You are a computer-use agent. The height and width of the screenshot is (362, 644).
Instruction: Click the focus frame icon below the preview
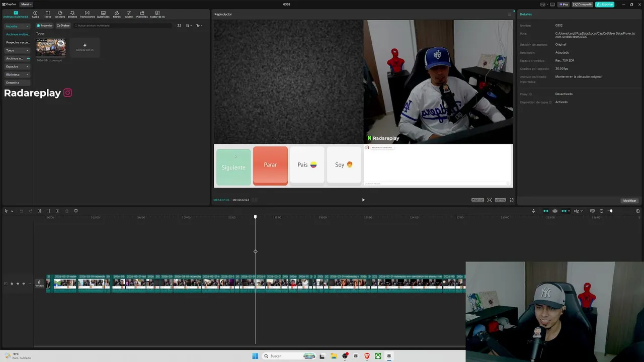[490, 200]
